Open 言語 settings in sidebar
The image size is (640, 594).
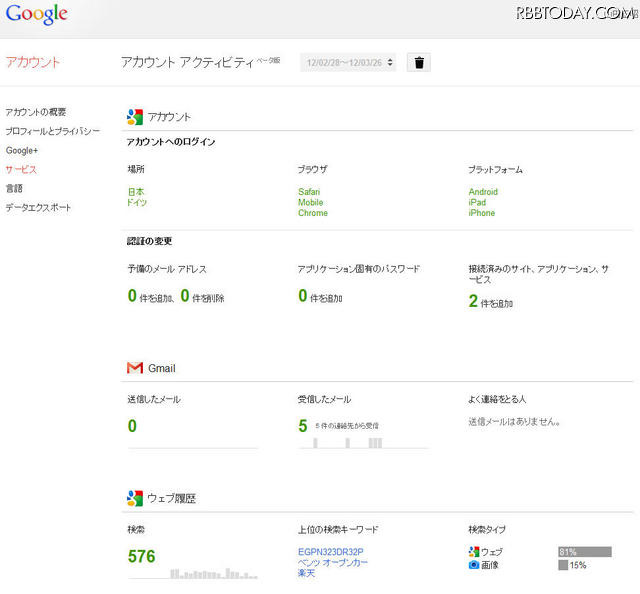pos(14,188)
